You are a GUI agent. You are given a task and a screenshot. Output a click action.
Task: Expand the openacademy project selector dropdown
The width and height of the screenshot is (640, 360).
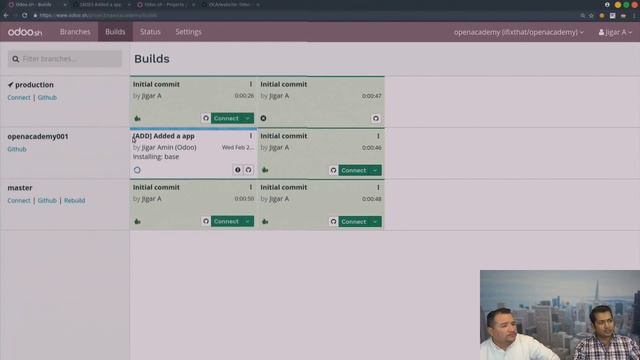(x=518, y=32)
